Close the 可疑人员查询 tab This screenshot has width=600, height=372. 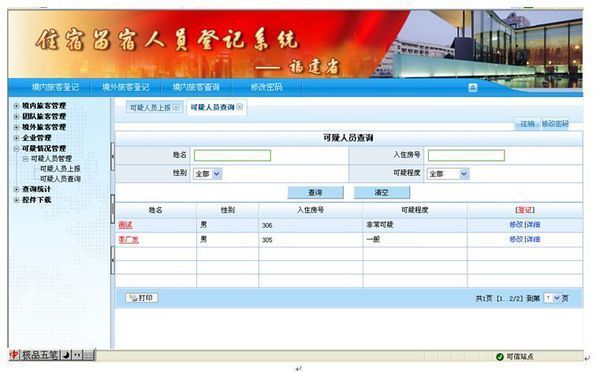point(239,107)
